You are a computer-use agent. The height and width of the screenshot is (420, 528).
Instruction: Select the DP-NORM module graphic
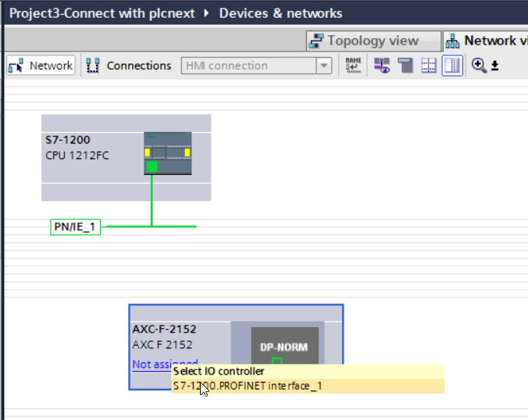tap(285, 346)
